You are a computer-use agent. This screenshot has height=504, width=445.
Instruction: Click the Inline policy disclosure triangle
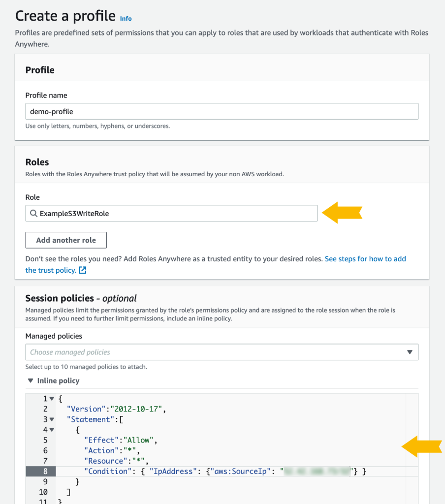tap(31, 380)
